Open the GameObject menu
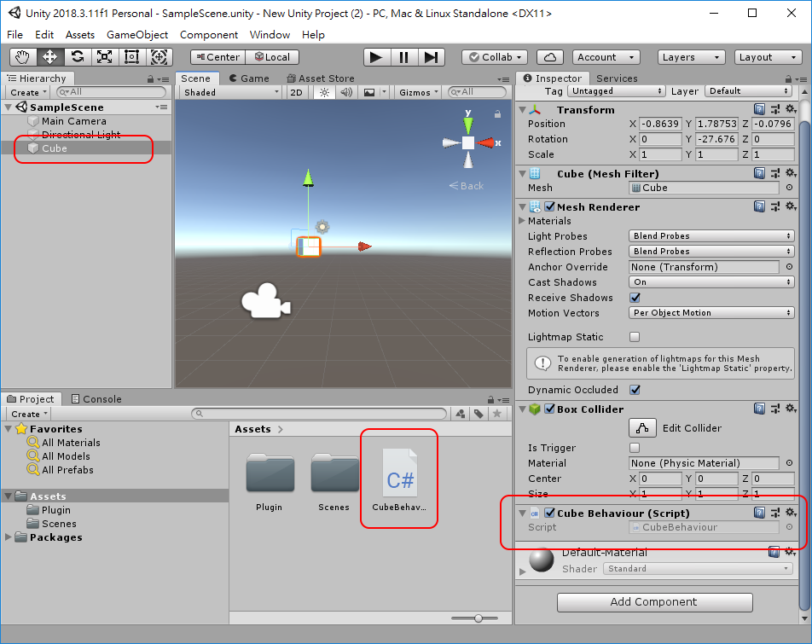Screen dimensions: 812x644 pyautogui.click(x=137, y=35)
